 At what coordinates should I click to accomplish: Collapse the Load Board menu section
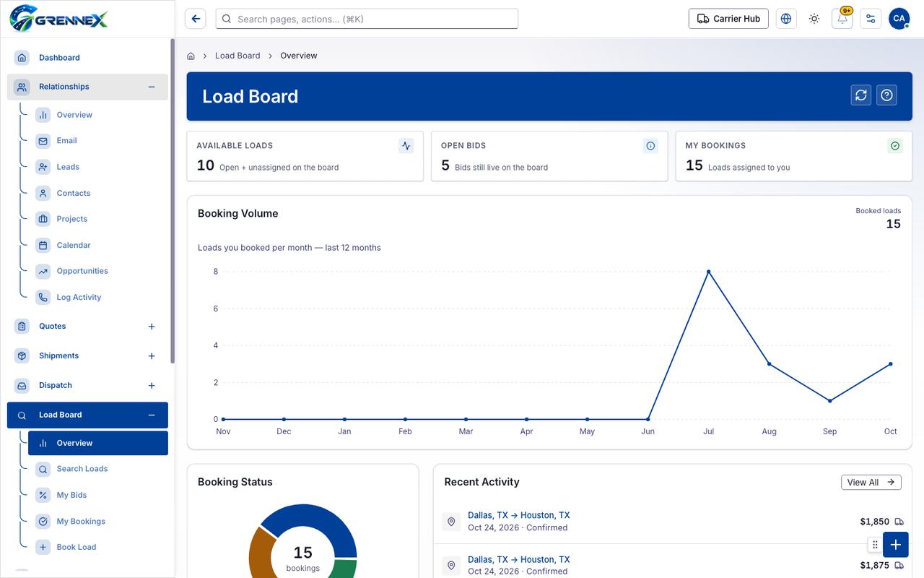click(x=152, y=415)
